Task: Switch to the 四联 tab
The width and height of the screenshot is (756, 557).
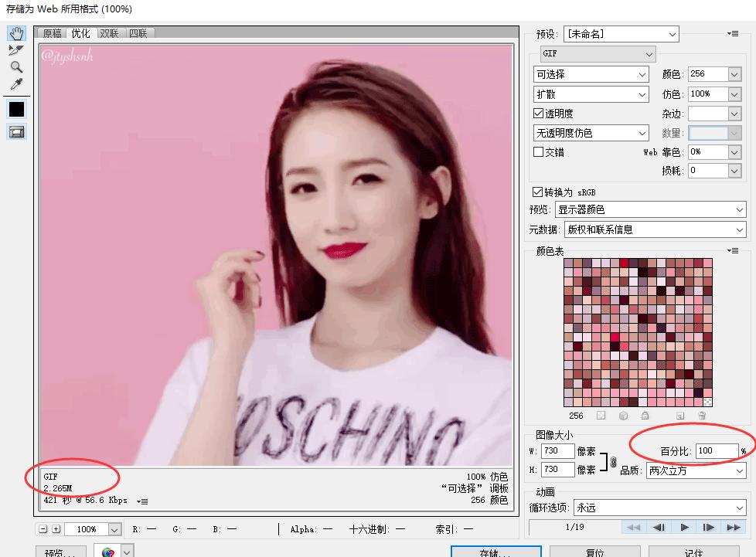Action: pyautogui.click(x=138, y=34)
